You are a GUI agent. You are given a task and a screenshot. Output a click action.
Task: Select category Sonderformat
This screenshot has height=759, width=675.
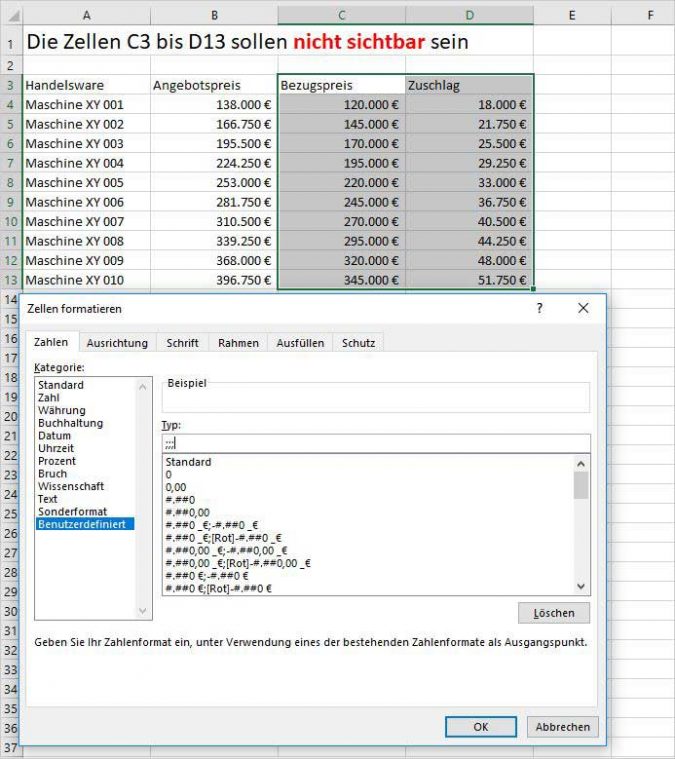pos(73,511)
